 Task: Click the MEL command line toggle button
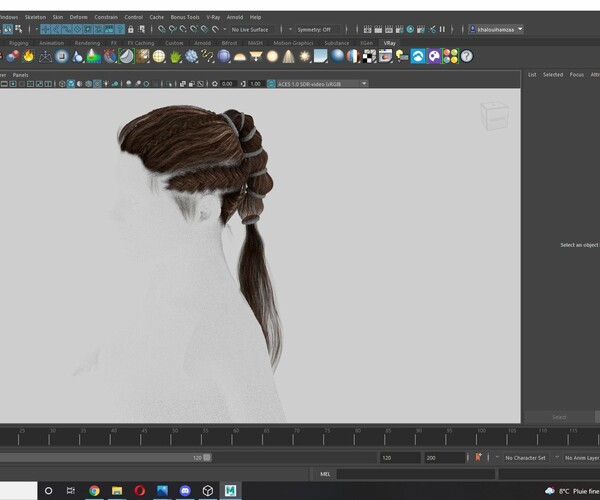[325, 474]
